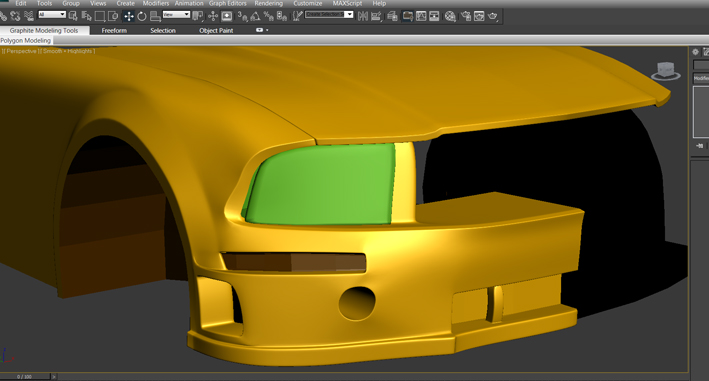
Task: Toggle Percent Snap
Action: coord(268,16)
